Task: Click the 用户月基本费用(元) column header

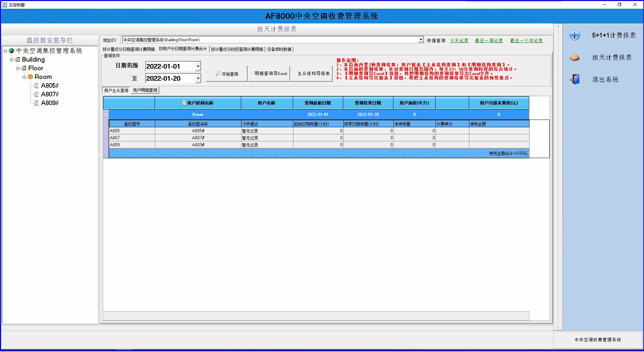Action: (x=499, y=103)
